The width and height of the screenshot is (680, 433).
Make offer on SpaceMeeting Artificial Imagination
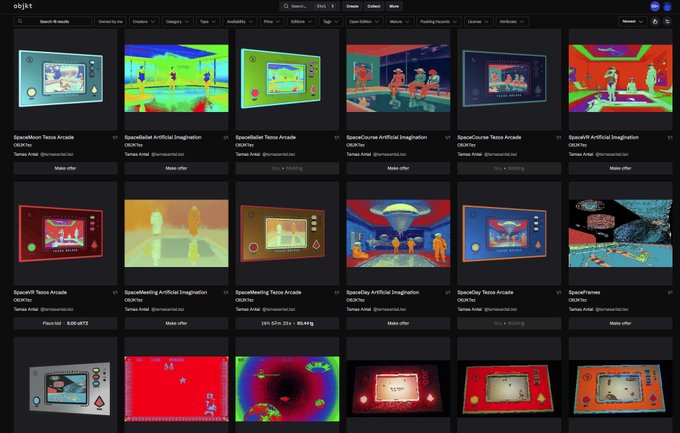pyautogui.click(x=176, y=323)
